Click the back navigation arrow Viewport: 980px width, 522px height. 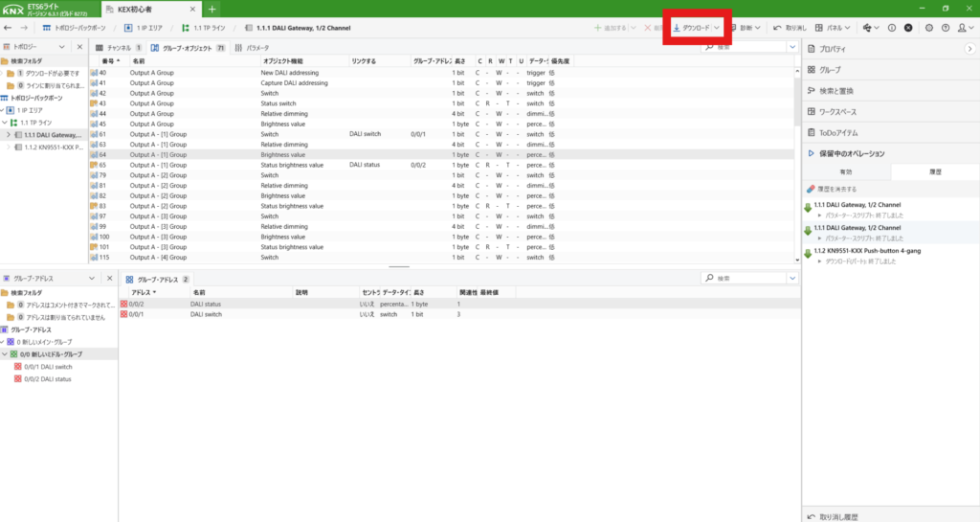[x=9, y=28]
